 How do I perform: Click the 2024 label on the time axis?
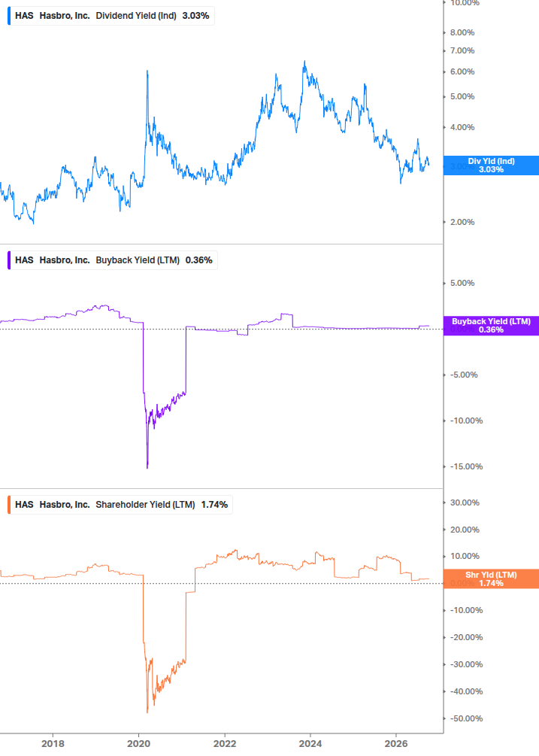coord(310,744)
